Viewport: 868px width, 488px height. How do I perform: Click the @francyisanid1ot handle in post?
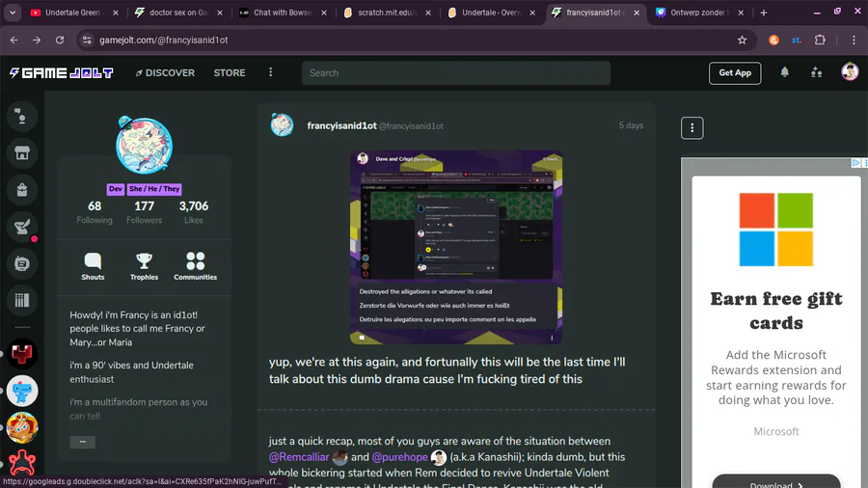[x=411, y=126]
